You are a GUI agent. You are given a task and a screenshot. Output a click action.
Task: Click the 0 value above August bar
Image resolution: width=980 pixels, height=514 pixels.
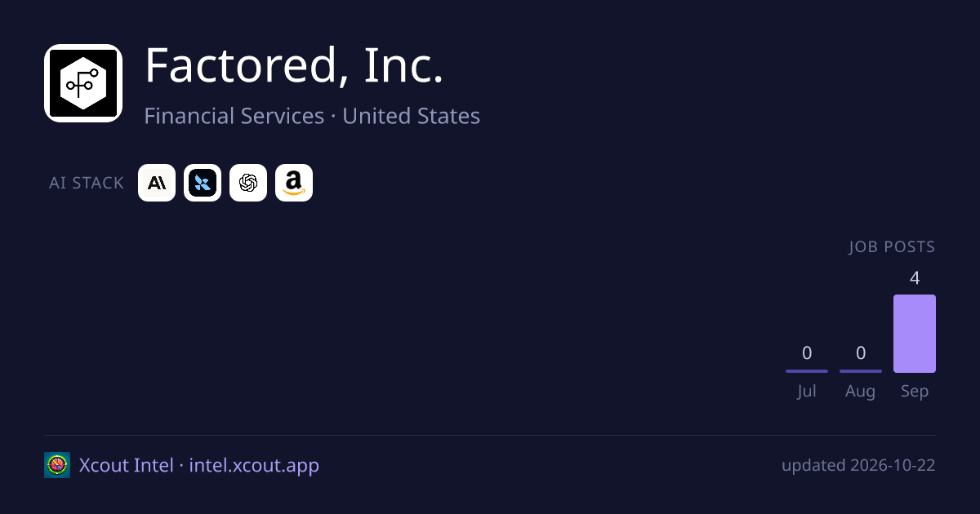pyautogui.click(x=861, y=353)
